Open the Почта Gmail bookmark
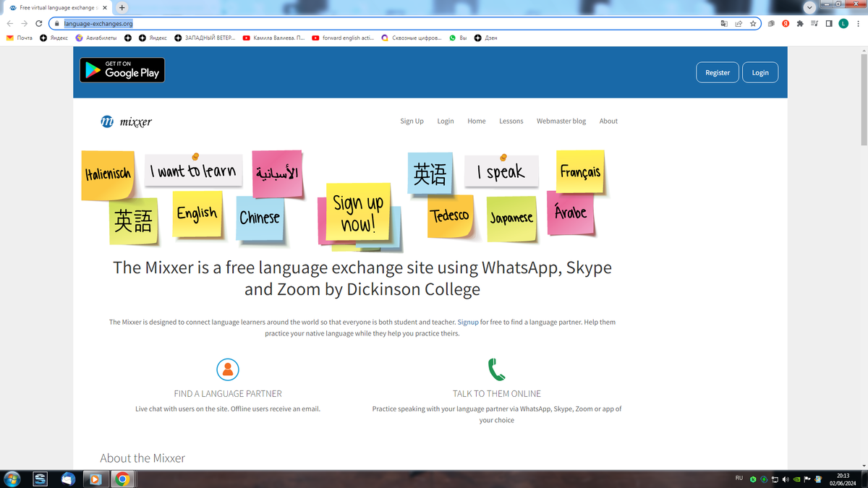 pos(20,38)
